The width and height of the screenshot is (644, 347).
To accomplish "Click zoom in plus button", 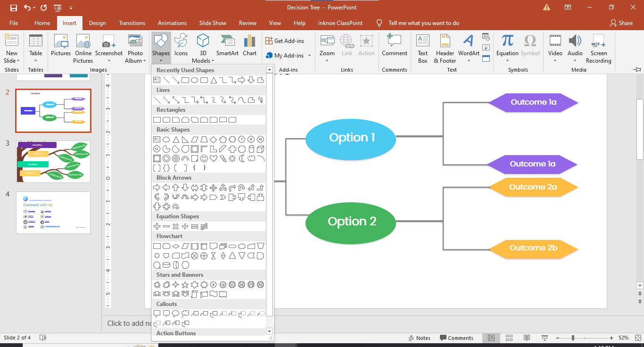I will click(x=611, y=338).
